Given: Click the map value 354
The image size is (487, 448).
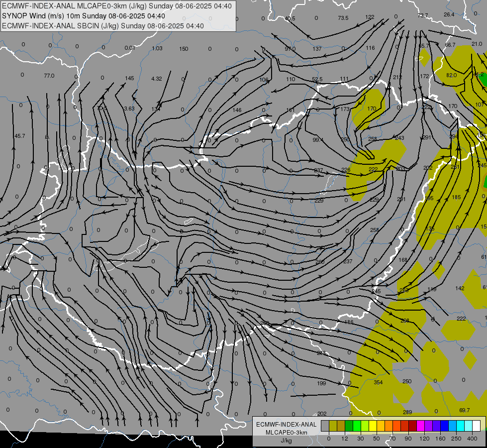Looking at the screenshot, I should pos(378,382).
